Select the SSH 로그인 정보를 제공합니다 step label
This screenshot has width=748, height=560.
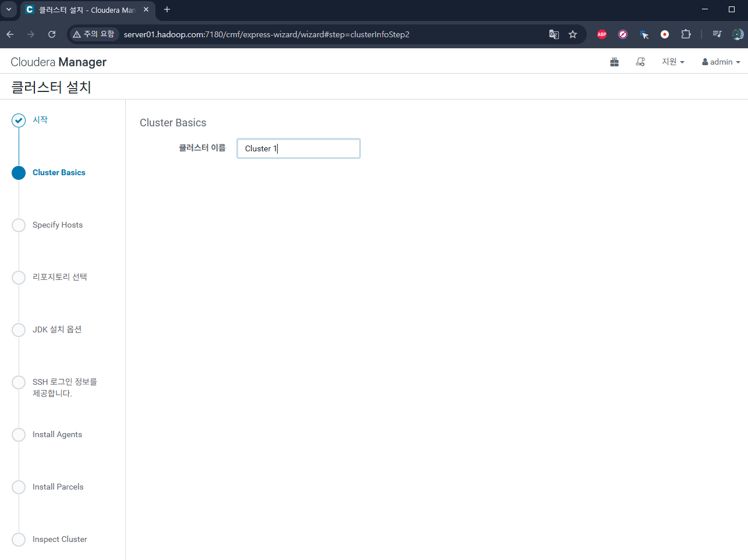pos(65,388)
